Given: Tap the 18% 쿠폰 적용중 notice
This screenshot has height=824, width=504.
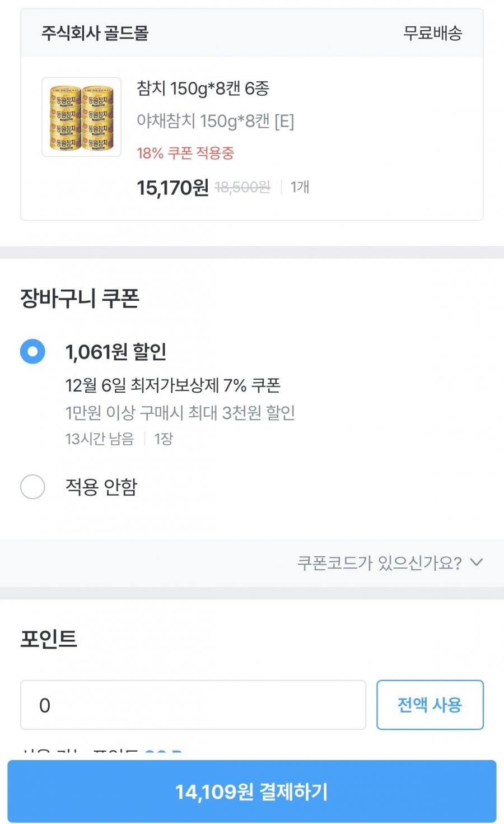Looking at the screenshot, I should 185,153.
